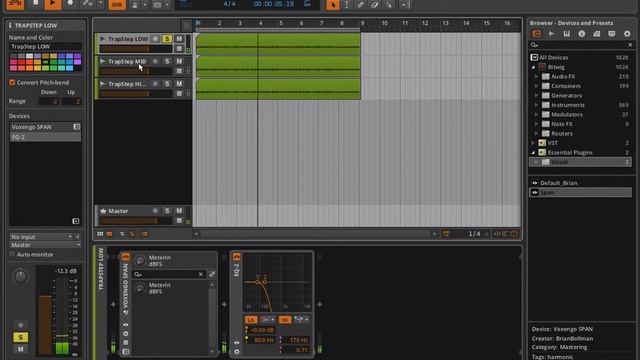Solo the TrapStep LOW track
This screenshot has height=360, width=640.
pos(167,39)
